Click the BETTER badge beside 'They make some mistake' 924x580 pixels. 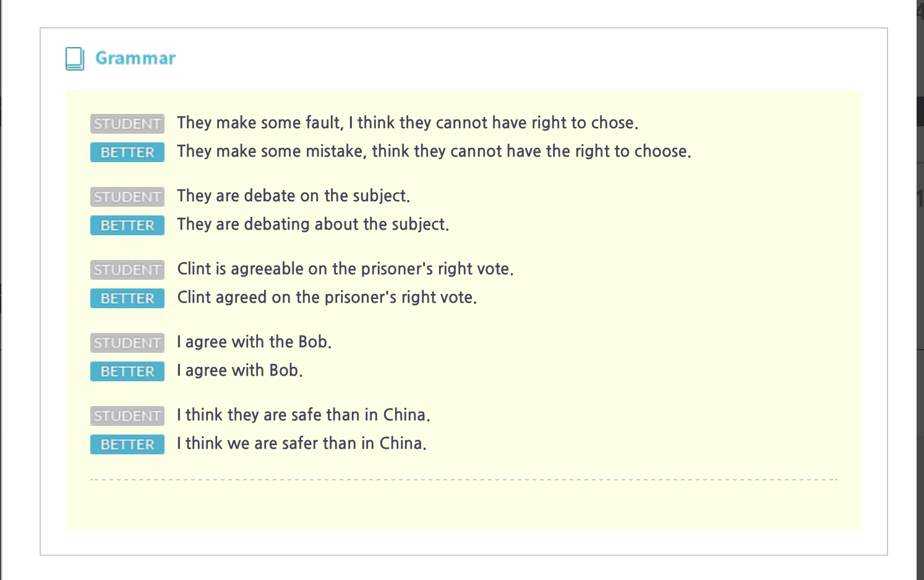click(127, 152)
